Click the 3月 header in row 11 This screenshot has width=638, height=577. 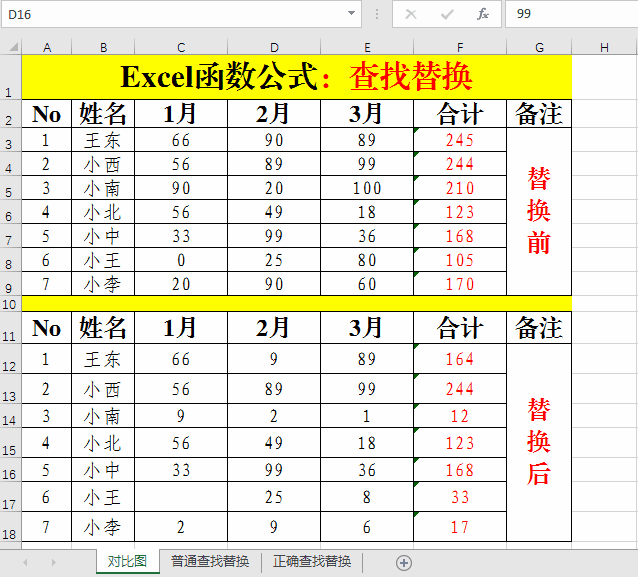pos(367,328)
